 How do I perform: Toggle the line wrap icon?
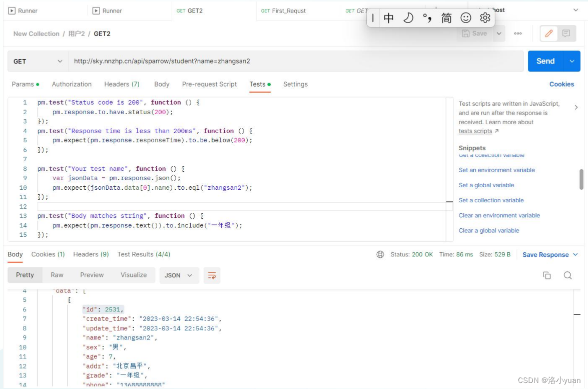[212, 275]
